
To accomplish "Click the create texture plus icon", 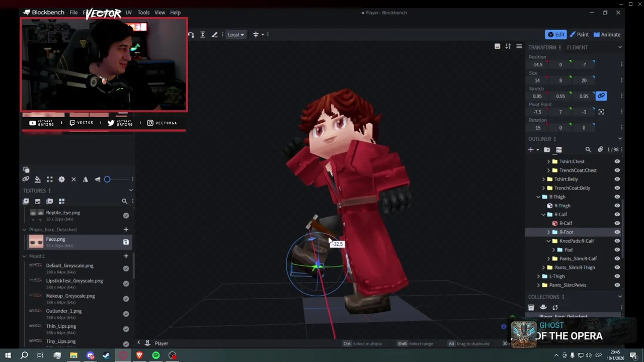I will point(26,201).
